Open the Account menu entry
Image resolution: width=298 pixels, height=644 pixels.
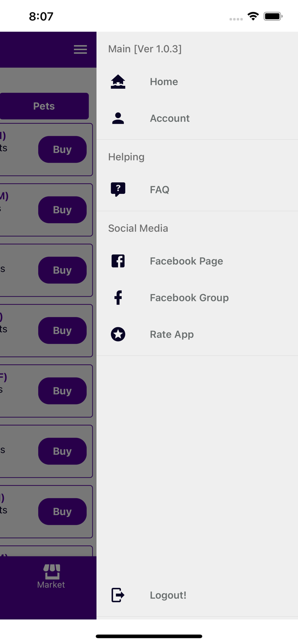(x=169, y=118)
